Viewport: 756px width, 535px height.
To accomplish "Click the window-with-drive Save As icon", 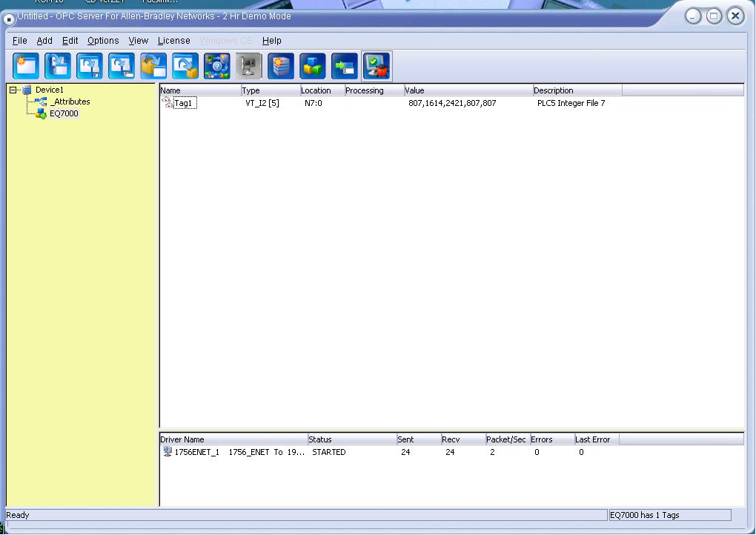I will click(x=122, y=66).
